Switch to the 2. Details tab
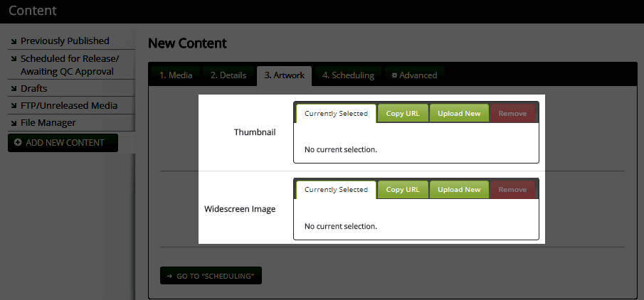This screenshot has height=300, width=644. (228, 75)
